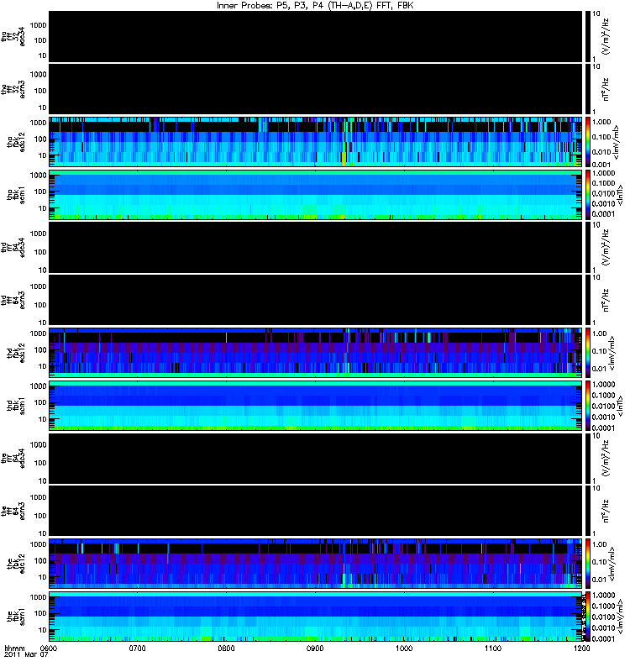Click the 'thd fff 64 scm3' y-axis label

(x=13, y=300)
